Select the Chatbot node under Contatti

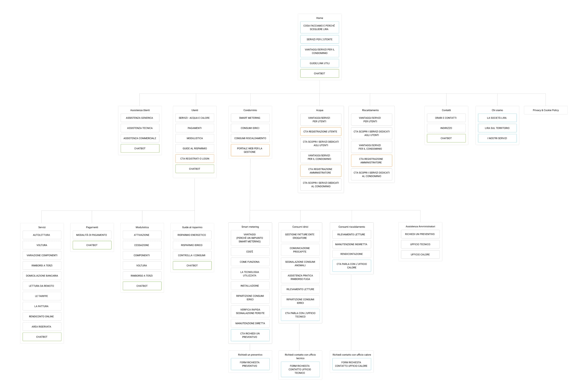446,138
